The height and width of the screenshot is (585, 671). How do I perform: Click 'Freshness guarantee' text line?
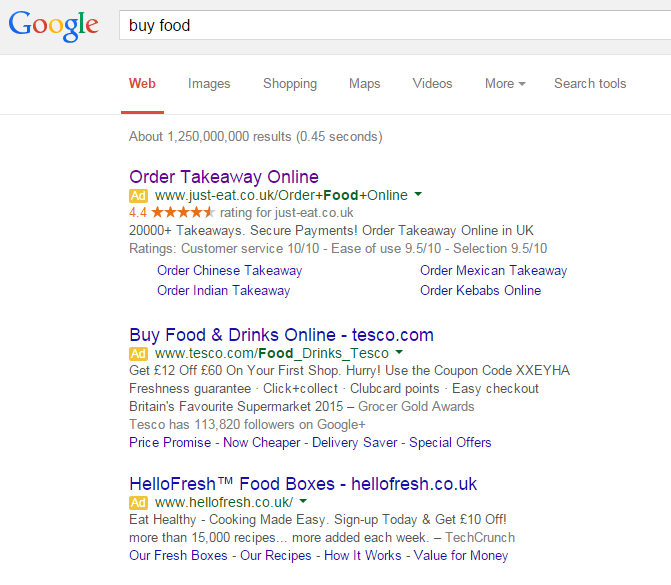[x=334, y=389]
